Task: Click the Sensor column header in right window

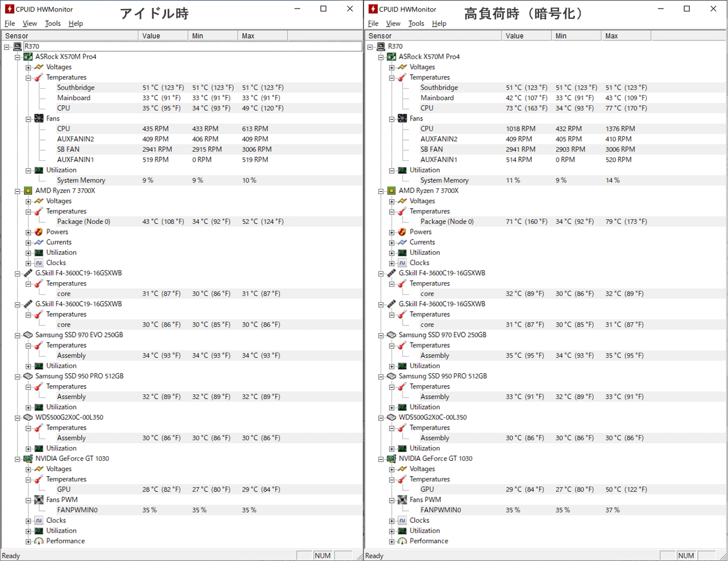Action: [433, 36]
